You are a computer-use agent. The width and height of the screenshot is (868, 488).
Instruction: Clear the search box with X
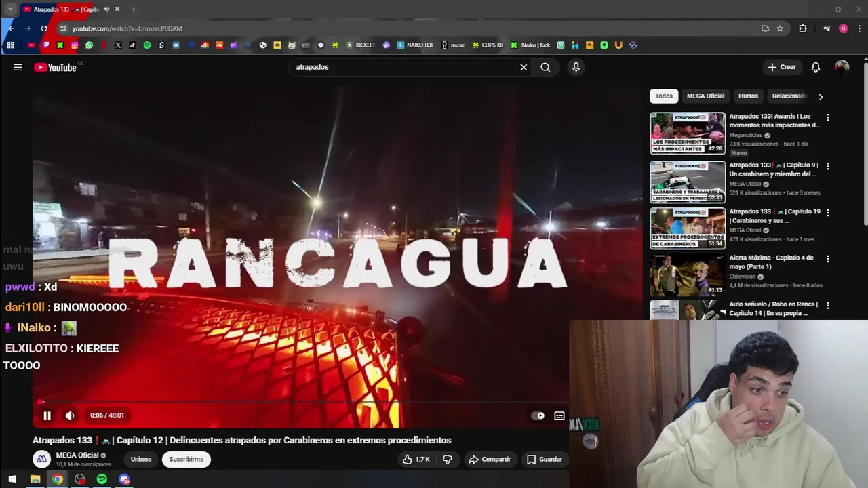click(x=524, y=67)
